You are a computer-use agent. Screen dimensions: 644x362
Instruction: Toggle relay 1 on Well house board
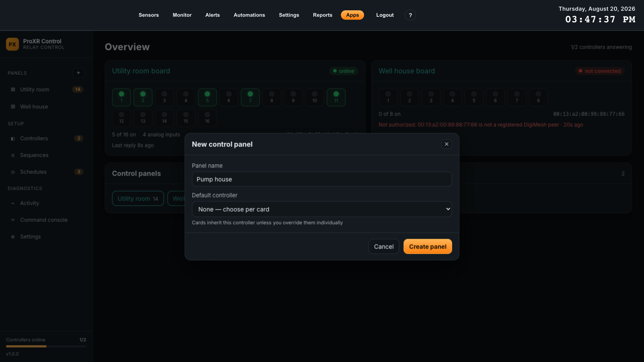(x=388, y=97)
